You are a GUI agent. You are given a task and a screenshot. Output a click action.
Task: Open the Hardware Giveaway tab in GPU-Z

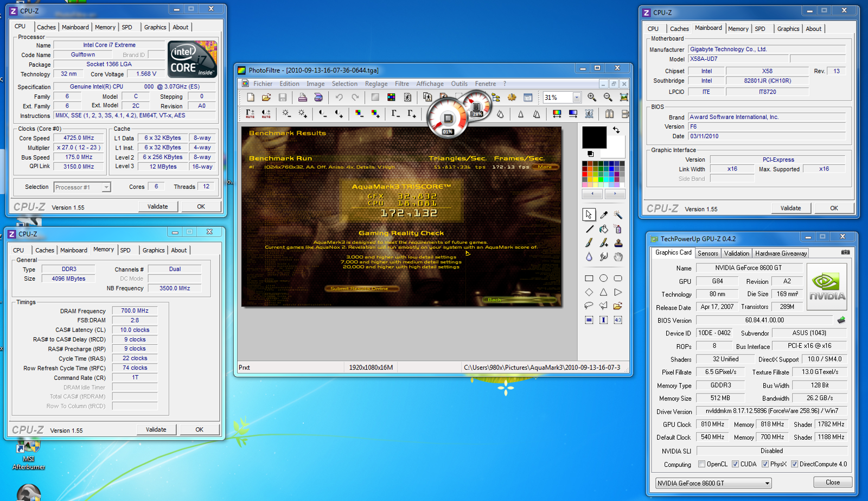pos(781,253)
